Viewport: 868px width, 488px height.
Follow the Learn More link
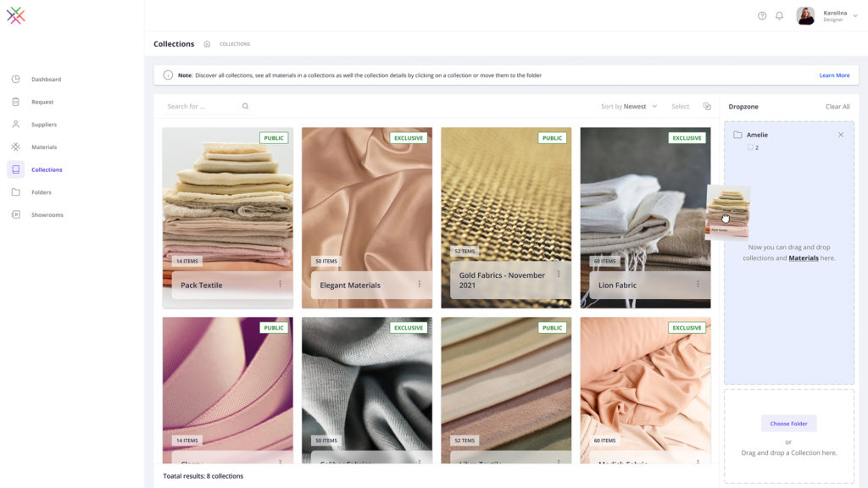[834, 75]
